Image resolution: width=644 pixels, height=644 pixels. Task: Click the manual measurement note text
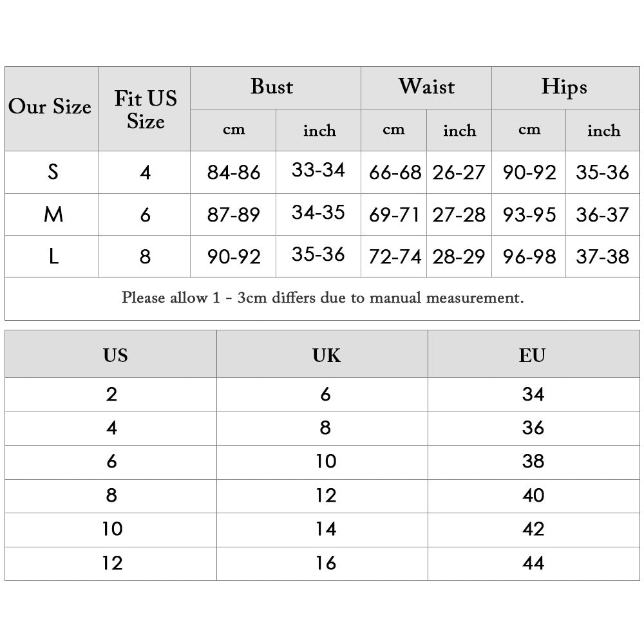323,298
